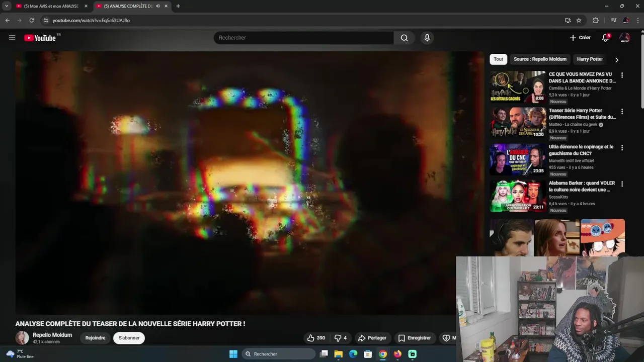This screenshot has width=644, height=362.
Task: Open the weather widget showing 7°C
Action: [20, 354]
